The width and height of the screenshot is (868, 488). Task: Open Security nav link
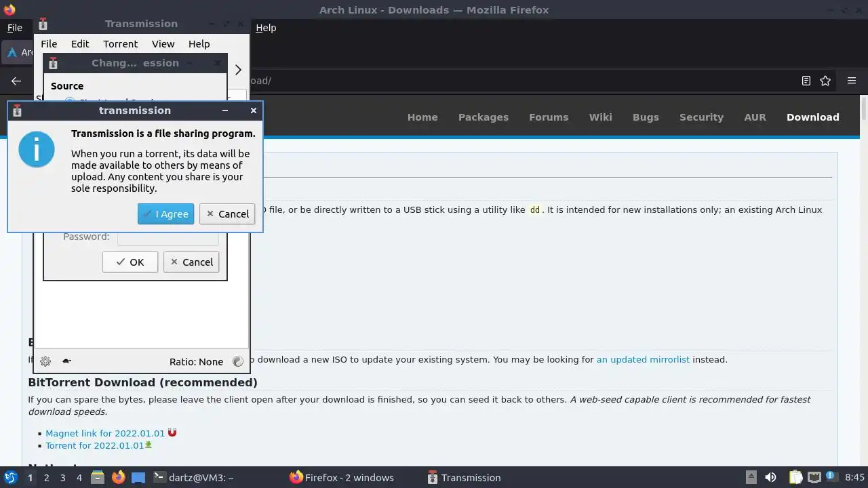tap(701, 117)
